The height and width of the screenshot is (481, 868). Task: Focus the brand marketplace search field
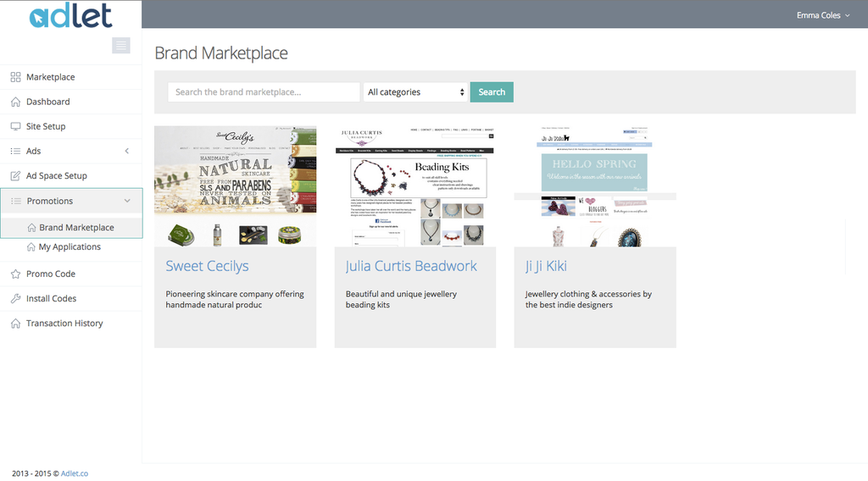point(264,91)
